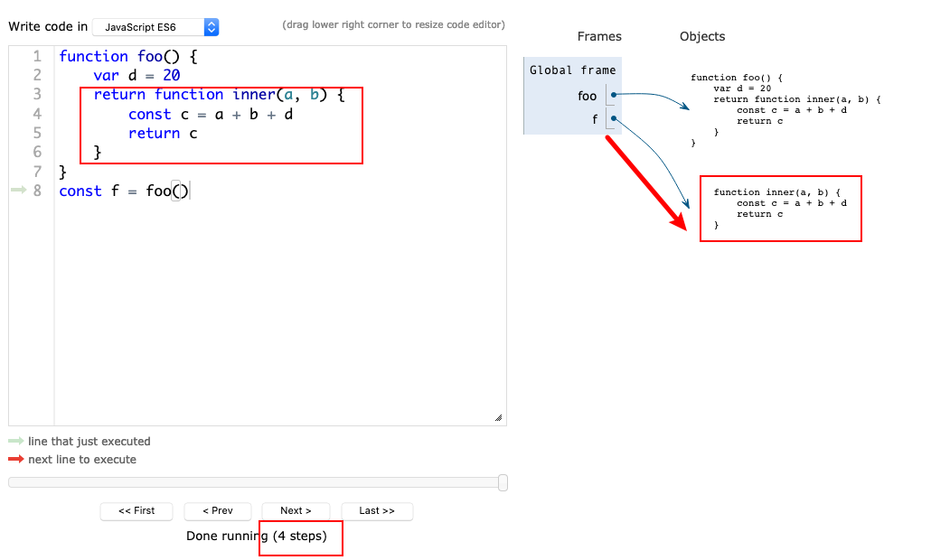Image resolution: width=931 pixels, height=560 pixels.
Task: Click the red 'next line to execute' legend arrow
Action: point(16,460)
